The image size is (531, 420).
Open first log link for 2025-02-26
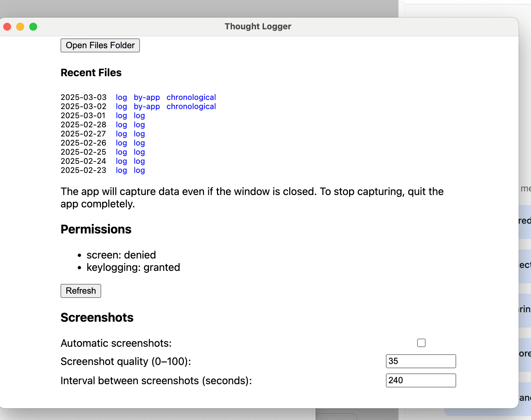point(121,143)
